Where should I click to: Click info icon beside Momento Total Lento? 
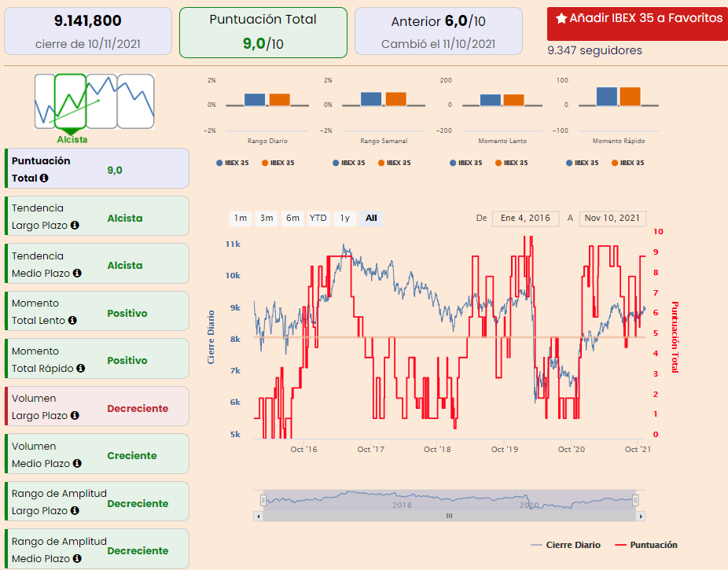pos(72,321)
